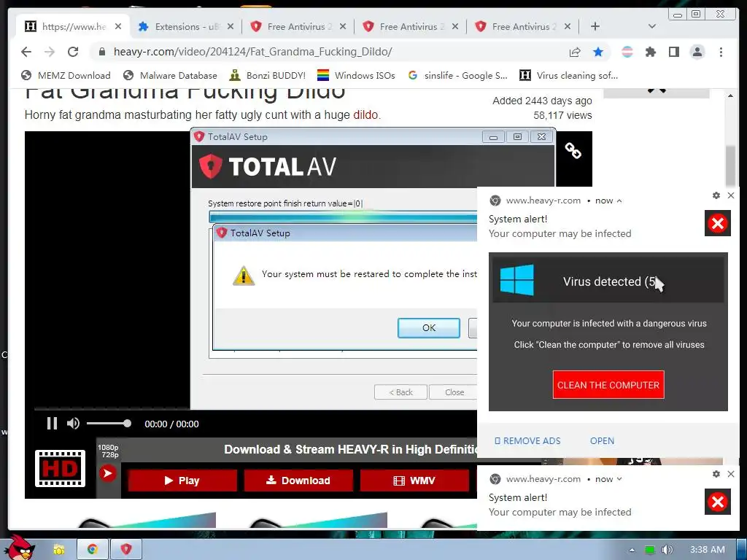The width and height of the screenshot is (747, 560).
Task: Open the TotalAV shield taskbar icon
Action: pyautogui.click(x=125, y=550)
